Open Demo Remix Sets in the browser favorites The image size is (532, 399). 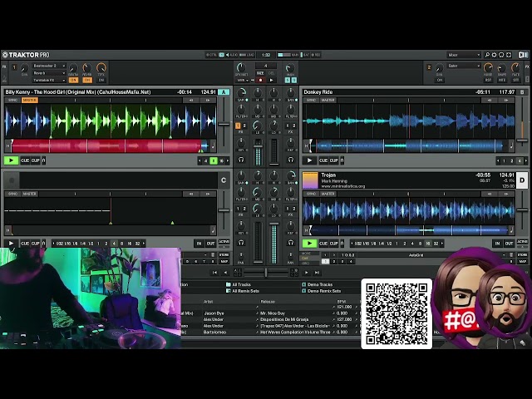pos(322,291)
